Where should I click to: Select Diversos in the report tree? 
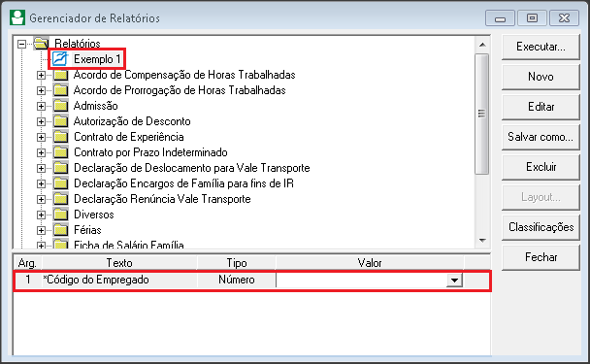pos(94,215)
